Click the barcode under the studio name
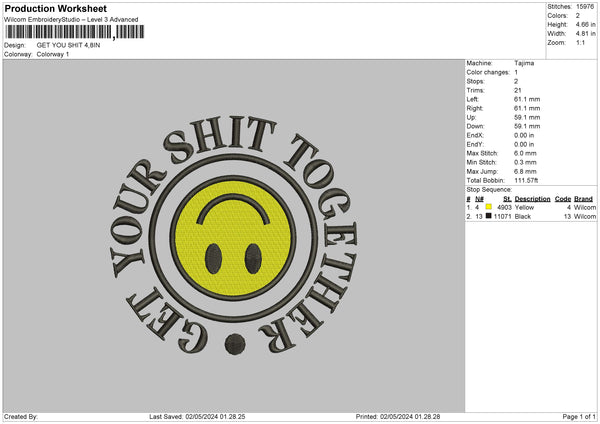Image resolution: width=600 pixels, height=424 pixels. tap(75, 32)
